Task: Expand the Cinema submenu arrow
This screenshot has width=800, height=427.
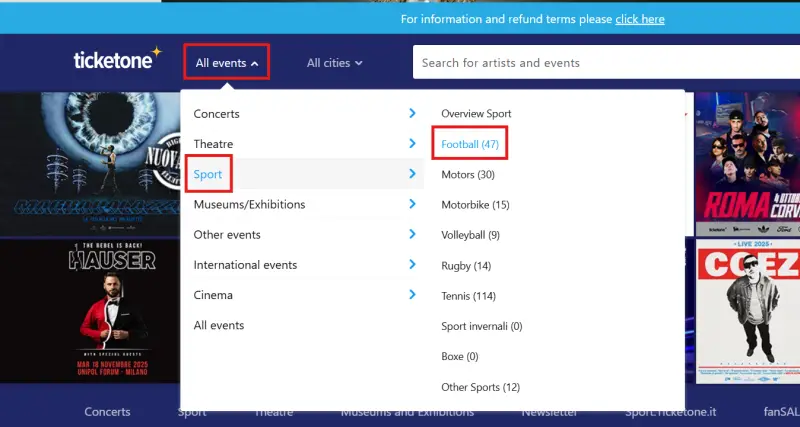Action: click(x=412, y=294)
